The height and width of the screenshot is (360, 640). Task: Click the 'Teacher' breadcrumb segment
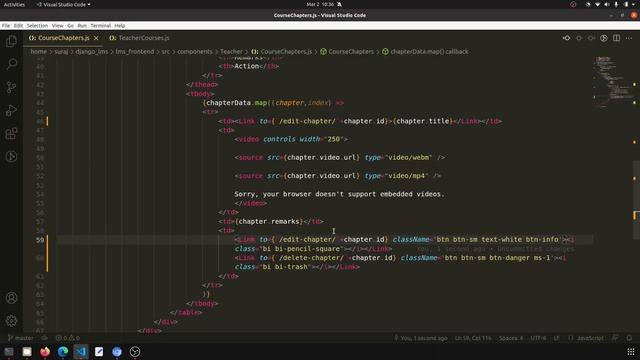(x=231, y=51)
